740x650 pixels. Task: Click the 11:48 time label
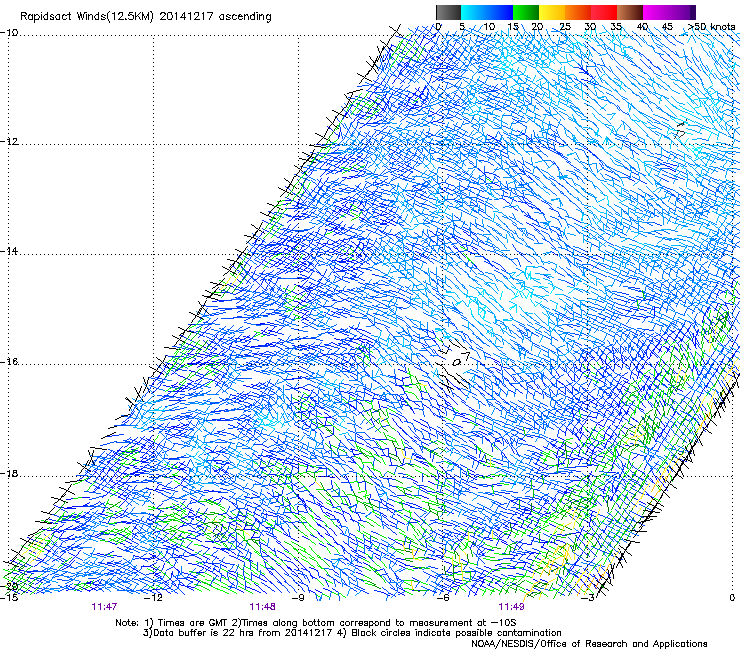(x=262, y=607)
